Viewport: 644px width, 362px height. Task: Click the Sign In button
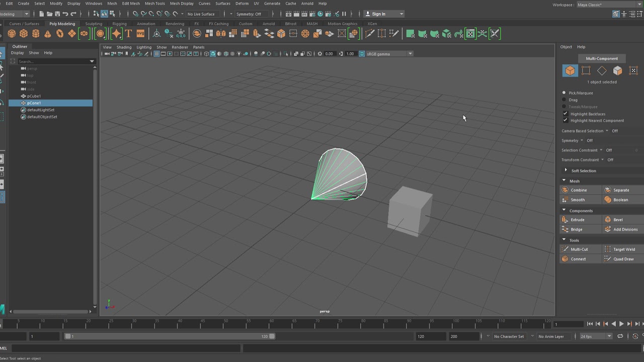pyautogui.click(x=384, y=14)
